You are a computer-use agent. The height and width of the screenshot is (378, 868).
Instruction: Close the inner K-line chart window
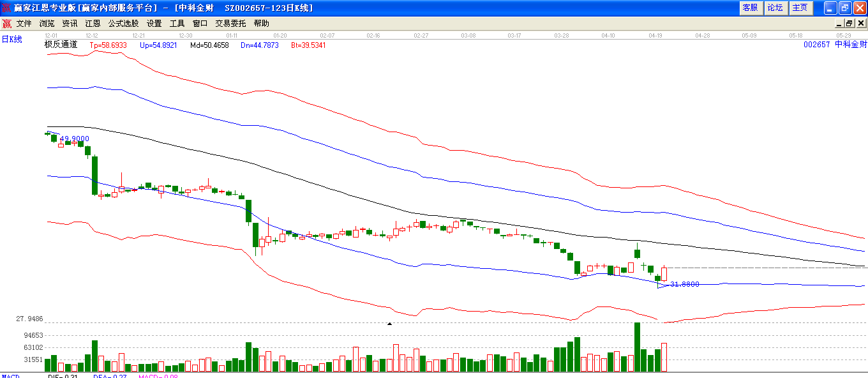click(x=860, y=24)
